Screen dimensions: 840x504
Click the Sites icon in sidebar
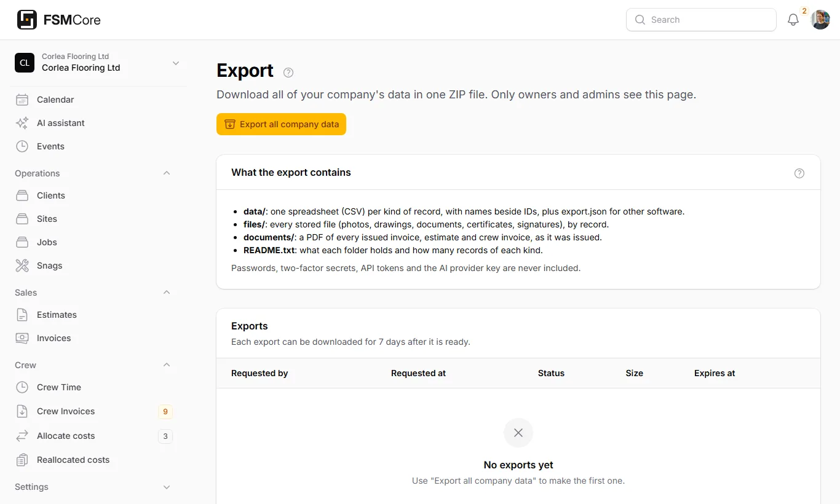(22, 219)
